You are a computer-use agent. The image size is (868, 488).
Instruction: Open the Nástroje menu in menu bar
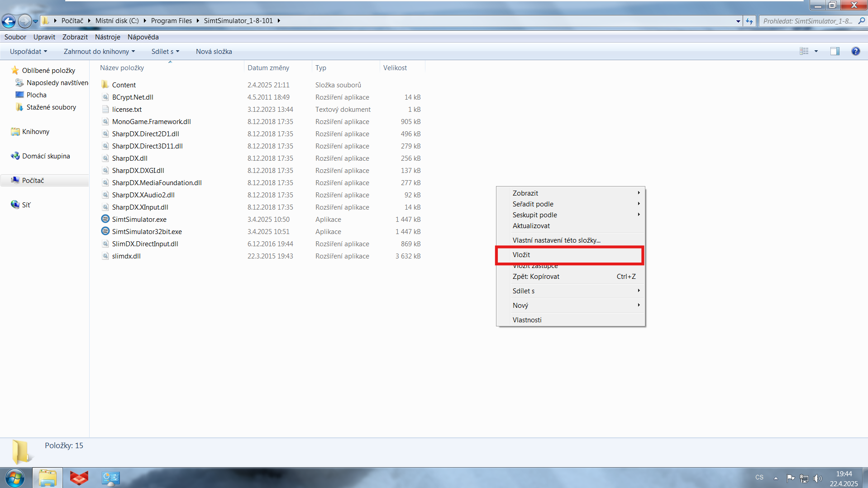(107, 37)
